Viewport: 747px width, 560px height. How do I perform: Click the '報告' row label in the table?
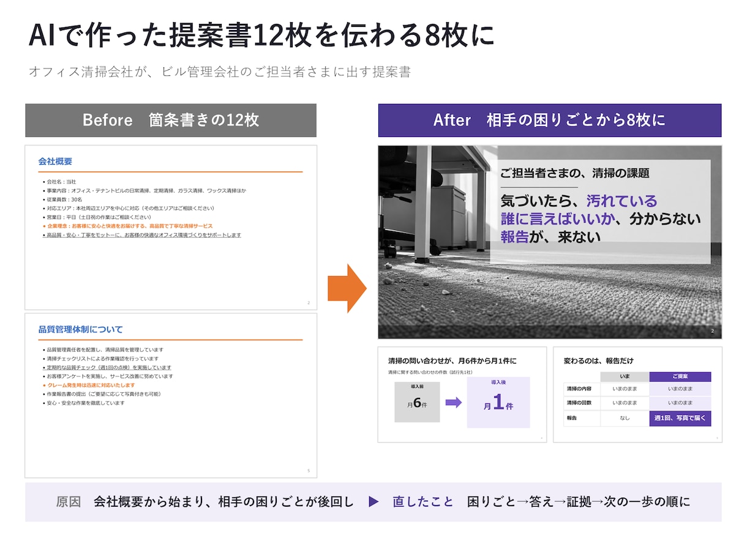point(572,419)
